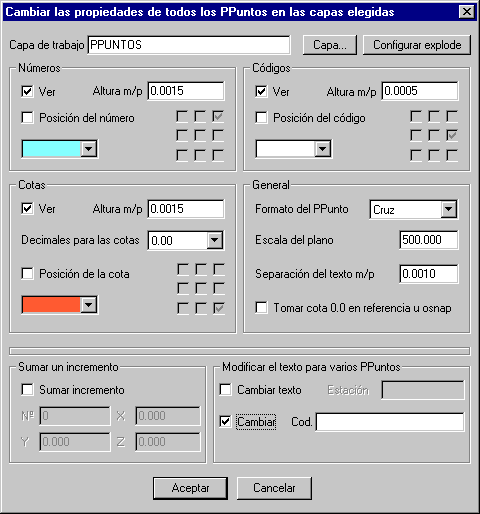Screen dimensions: 480x514
Task: Click the Escala del plano field
Action: pos(429,240)
